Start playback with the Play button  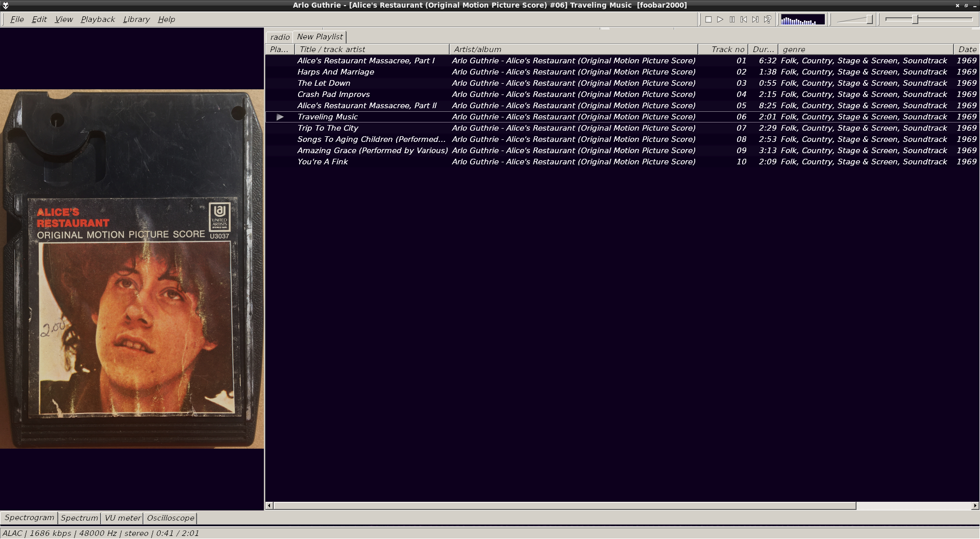click(720, 19)
